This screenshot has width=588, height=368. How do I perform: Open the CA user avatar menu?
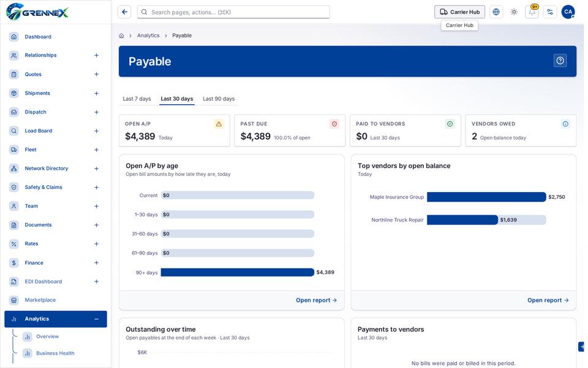(x=568, y=12)
